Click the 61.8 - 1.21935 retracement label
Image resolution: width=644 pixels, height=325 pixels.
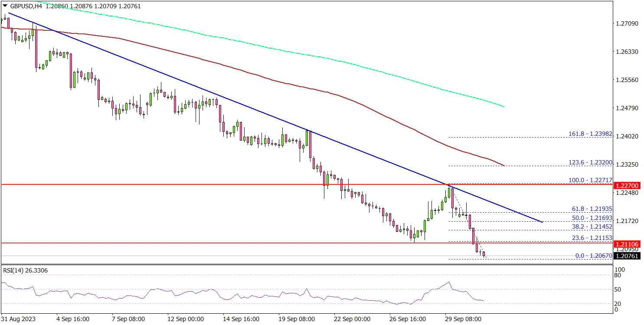coord(592,209)
